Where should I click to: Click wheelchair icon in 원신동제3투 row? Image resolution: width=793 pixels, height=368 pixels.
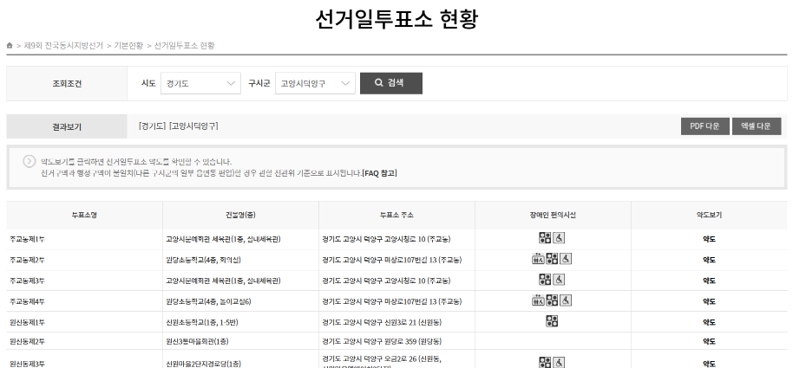(x=559, y=362)
